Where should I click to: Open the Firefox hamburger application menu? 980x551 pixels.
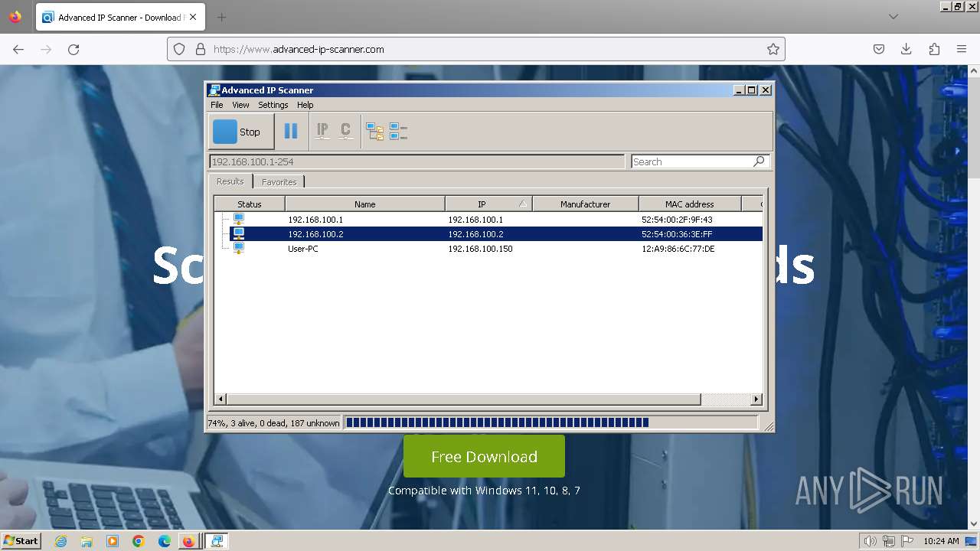tap(962, 49)
